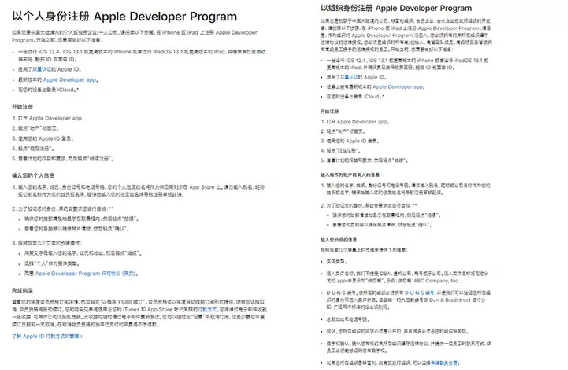Image resolution: width=568 pixels, height=370 pixels.
Task: Click the ABC Company, Inc. example text
Action: [x=436, y=280]
